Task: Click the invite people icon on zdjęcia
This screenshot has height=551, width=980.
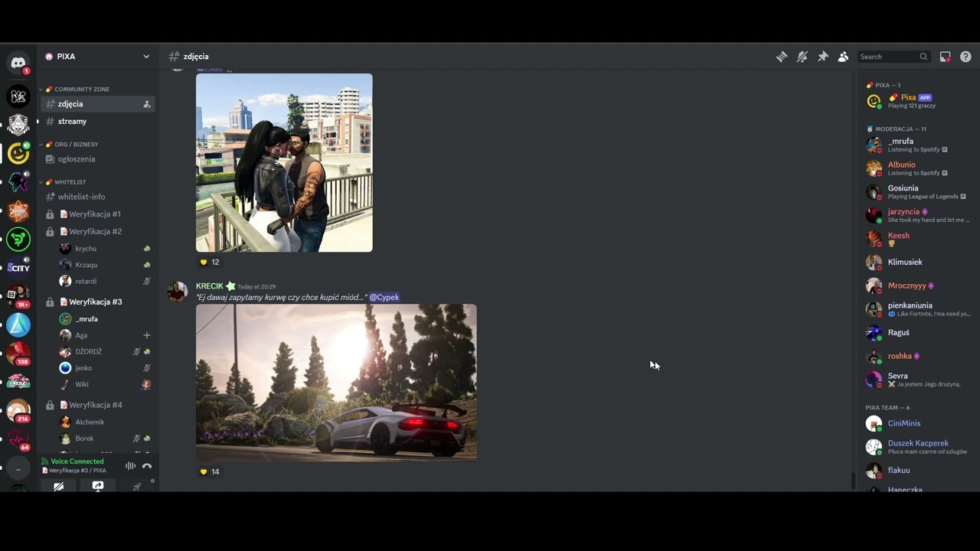Action: point(147,104)
